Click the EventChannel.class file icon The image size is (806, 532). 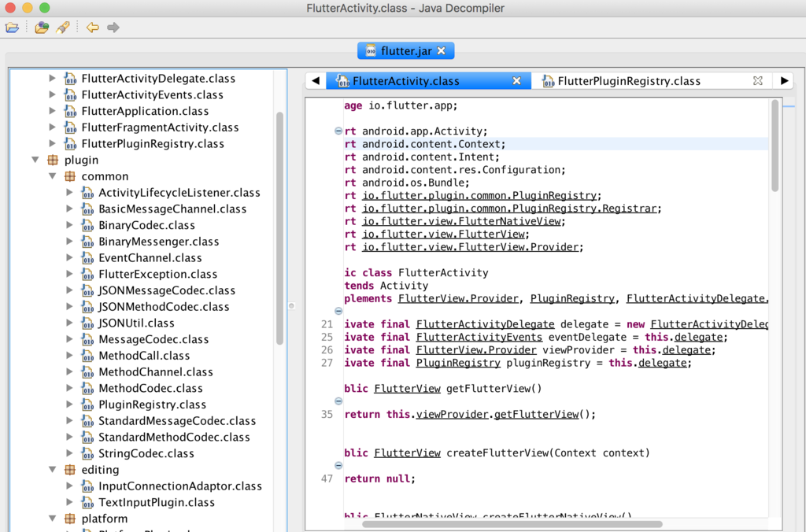87,258
